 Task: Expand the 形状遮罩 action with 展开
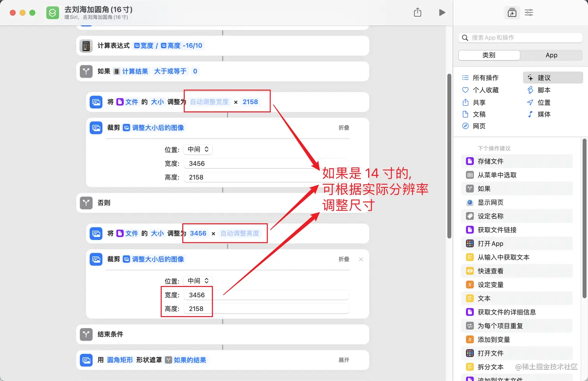tap(344, 360)
